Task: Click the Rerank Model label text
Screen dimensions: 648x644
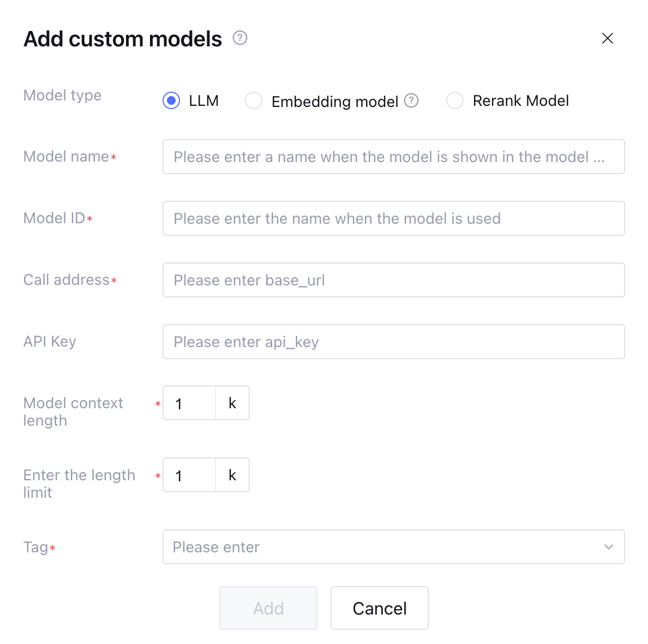Action: 520,101
